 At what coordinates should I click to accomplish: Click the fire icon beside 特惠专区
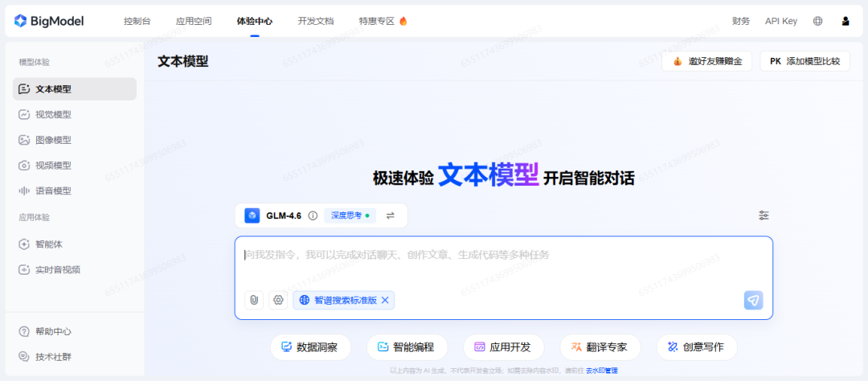403,21
